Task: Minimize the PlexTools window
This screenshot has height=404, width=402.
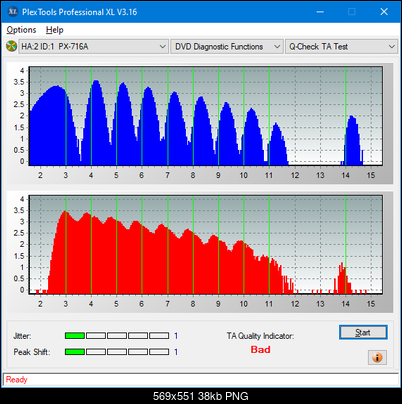Action: pyautogui.click(x=320, y=12)
